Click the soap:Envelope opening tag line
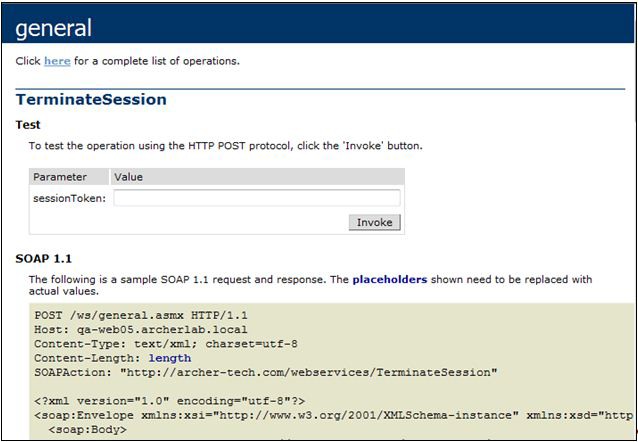This screenshot has height=442, width=638. 334,416
